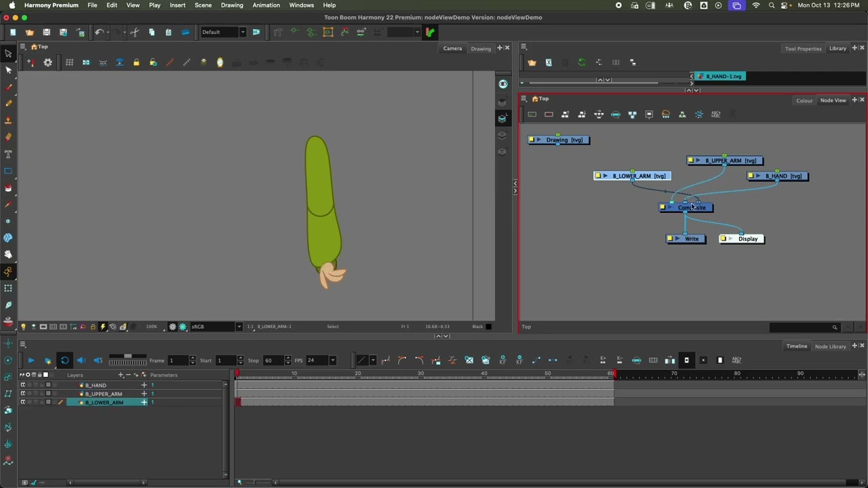The height and width of the screenshot is (488, 868).
Task: Select the Pencil tool
Action: pyautogui.click(x=8, y=103)
